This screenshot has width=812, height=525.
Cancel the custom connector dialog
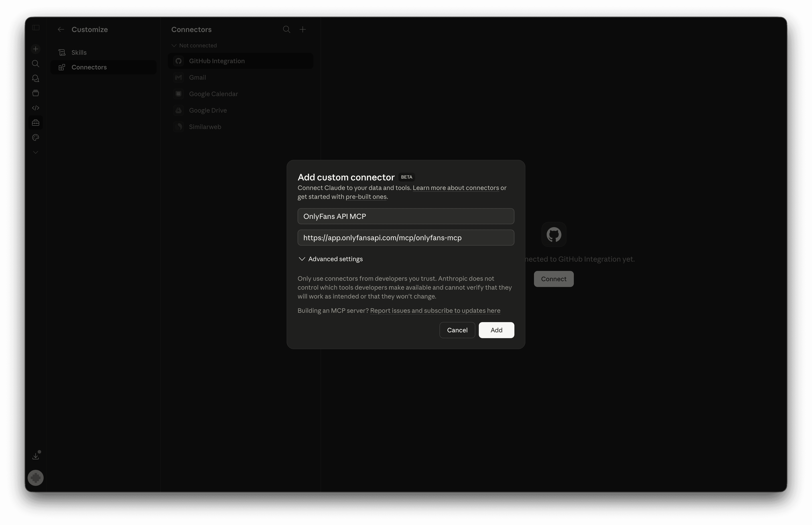pos(457,330)
